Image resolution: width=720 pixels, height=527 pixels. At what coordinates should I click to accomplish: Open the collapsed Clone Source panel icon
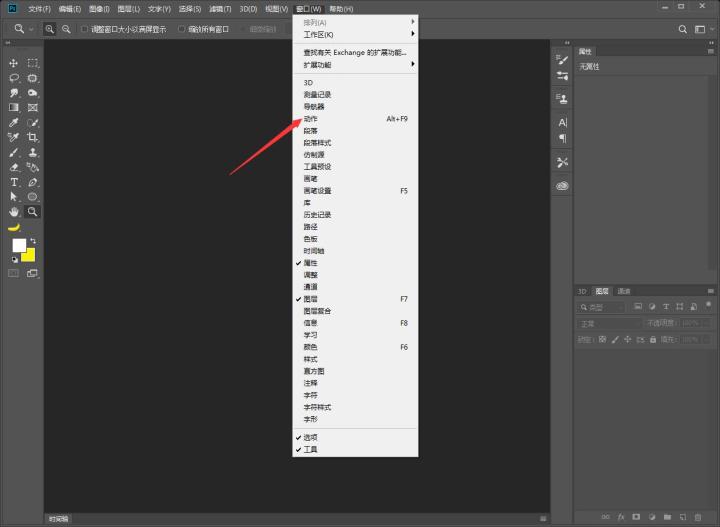tap(562, 98)
